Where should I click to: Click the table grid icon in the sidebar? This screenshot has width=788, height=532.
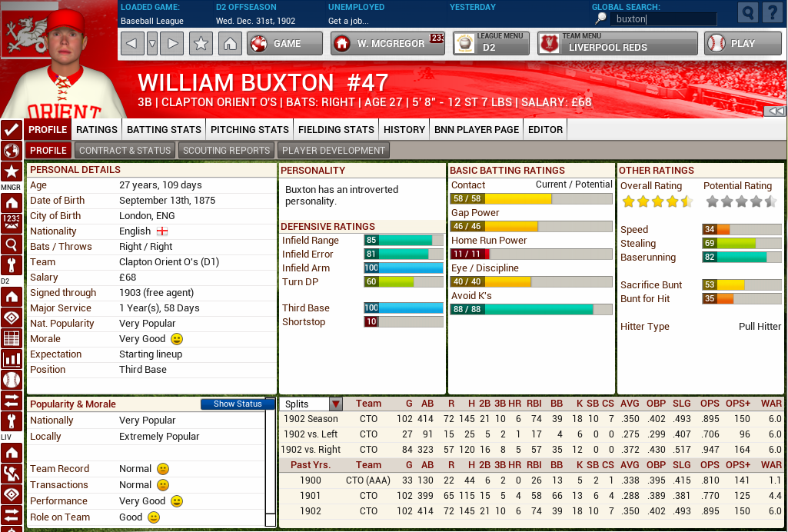point(12,338)
